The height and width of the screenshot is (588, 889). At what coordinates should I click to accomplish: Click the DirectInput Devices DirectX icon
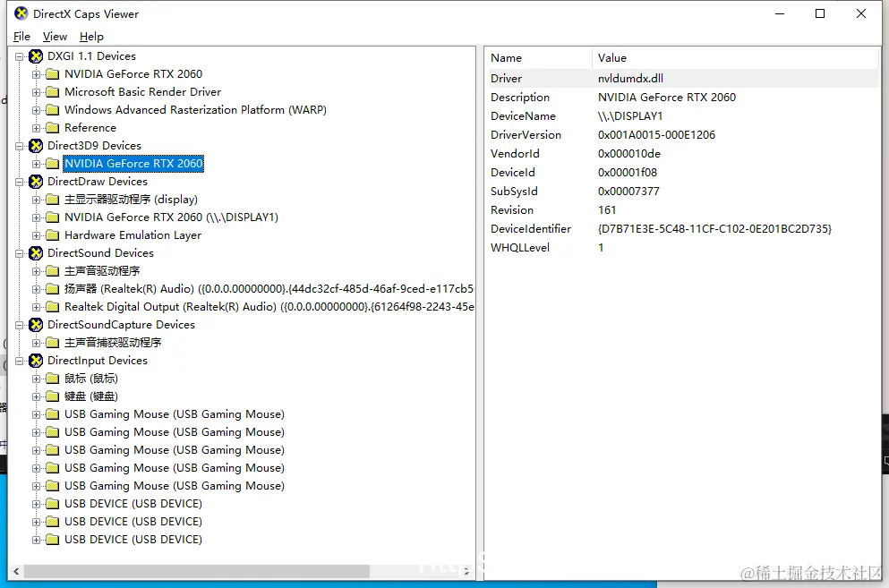[36, 361]
